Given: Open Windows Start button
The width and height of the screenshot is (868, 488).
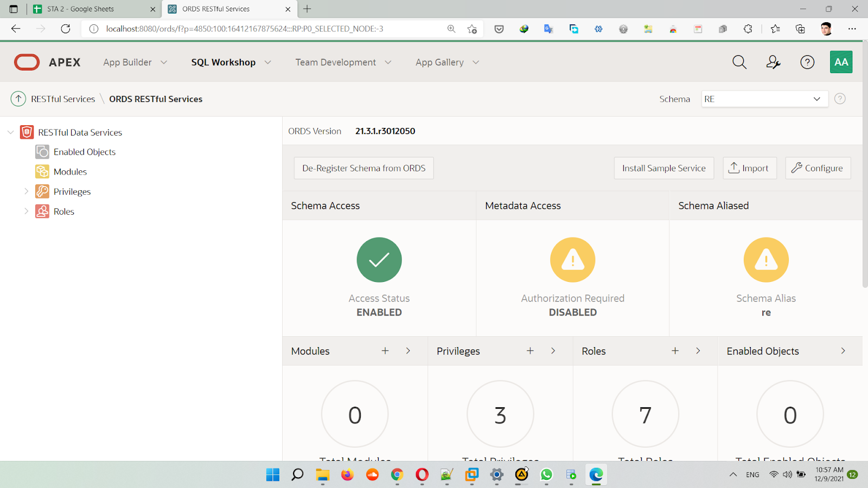Looking at the screenshot, I should coord(273,475).
